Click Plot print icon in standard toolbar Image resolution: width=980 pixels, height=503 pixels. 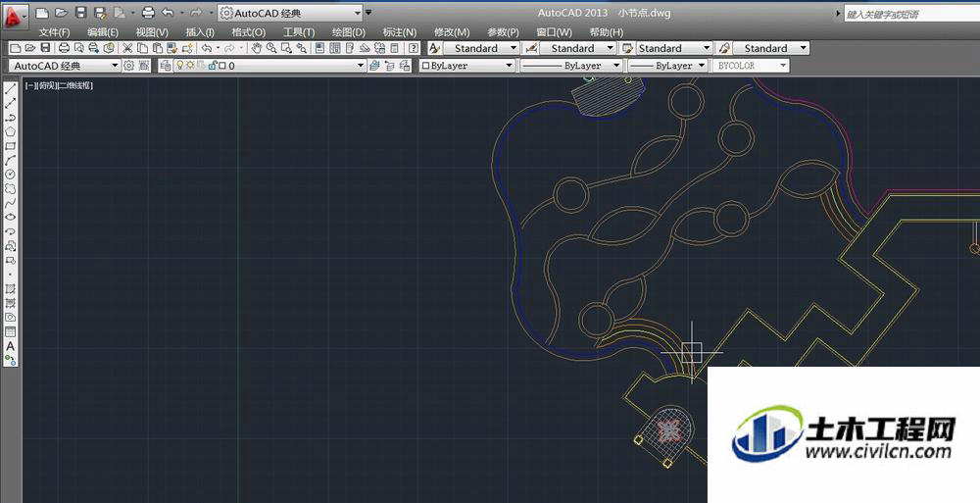click(x=64, y=48)
